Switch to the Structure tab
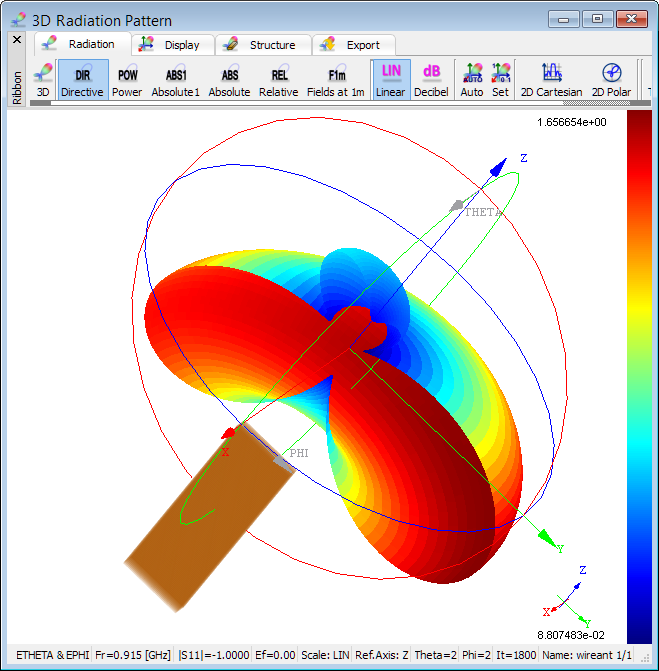 click(260, 44)
